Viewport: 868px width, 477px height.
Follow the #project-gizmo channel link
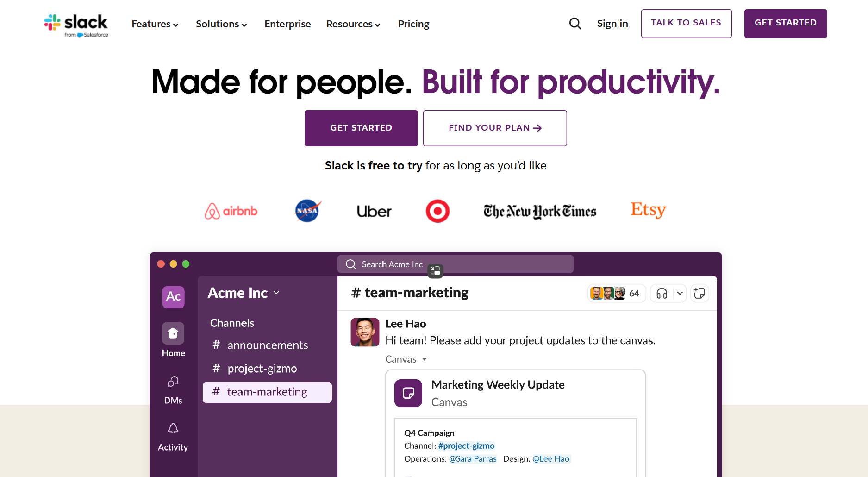466,446
